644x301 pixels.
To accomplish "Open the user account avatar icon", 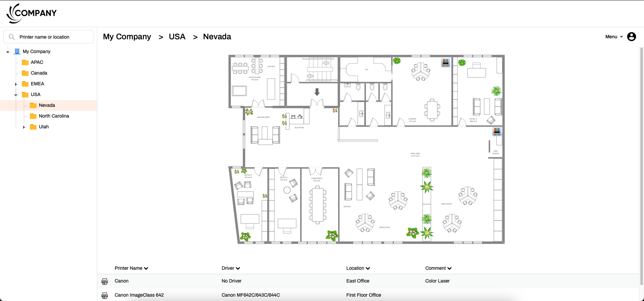I will 632,37.
